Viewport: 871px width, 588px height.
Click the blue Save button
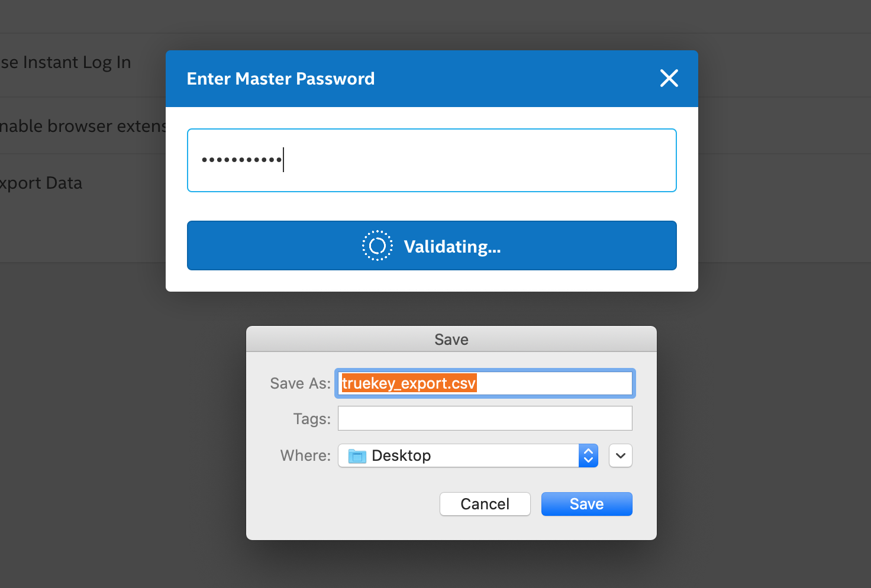point(586,504)
